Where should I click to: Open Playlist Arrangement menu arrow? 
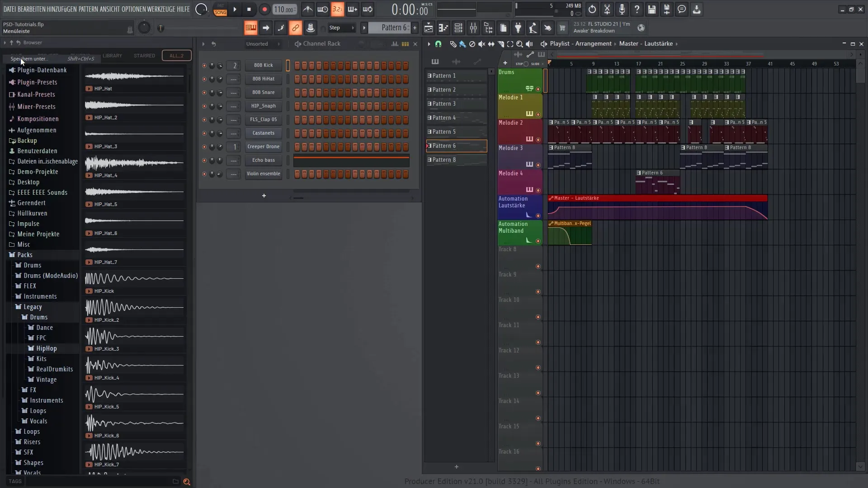(x=544, y=44)
